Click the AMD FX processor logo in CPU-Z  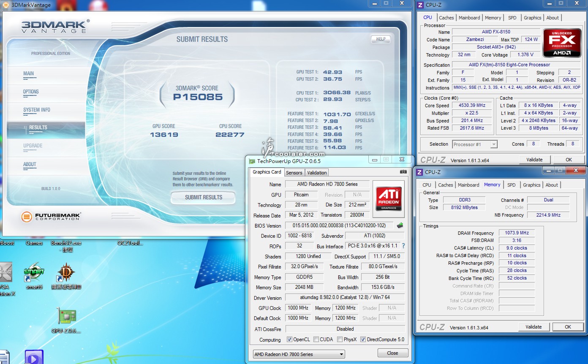point(562,43)
